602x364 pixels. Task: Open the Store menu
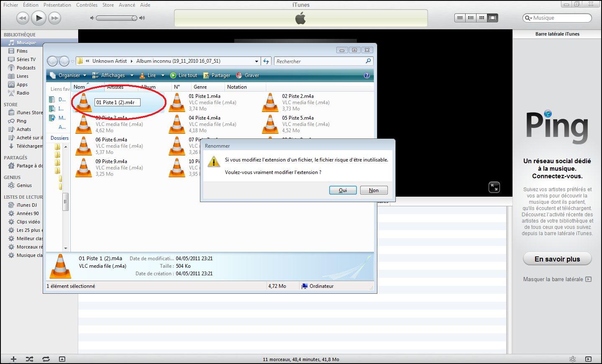(108, 5)
